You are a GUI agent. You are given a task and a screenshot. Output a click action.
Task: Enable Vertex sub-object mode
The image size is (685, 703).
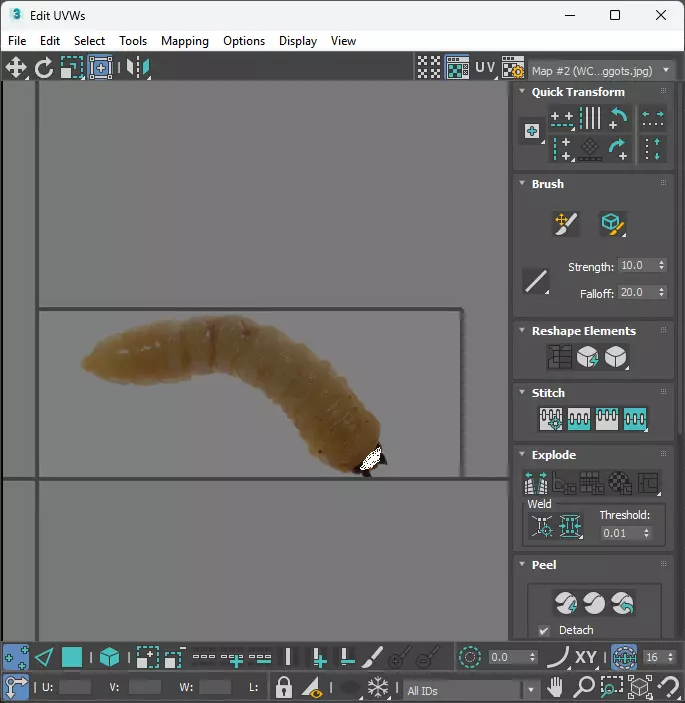pos(16,657)
